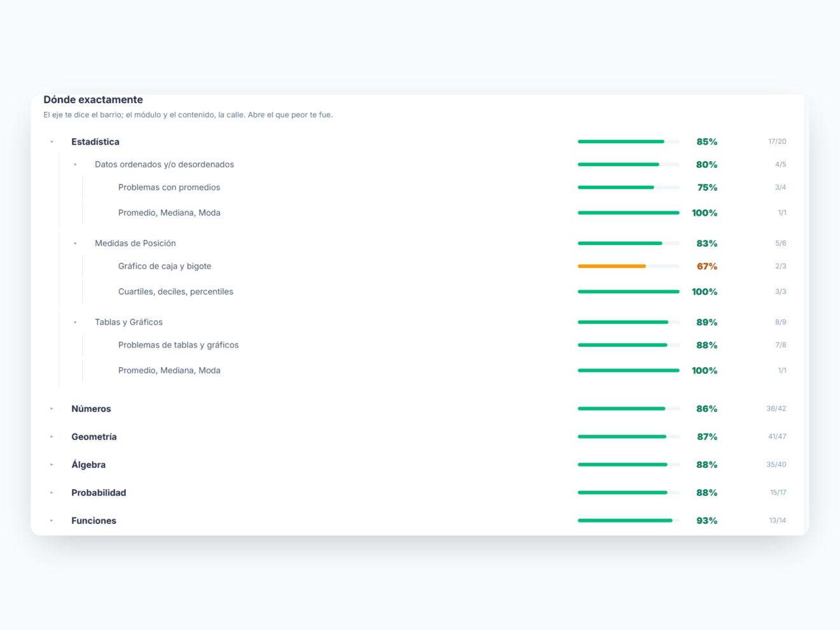Select the Álgebra row label
840x630 pixels.
coord(88,465)
